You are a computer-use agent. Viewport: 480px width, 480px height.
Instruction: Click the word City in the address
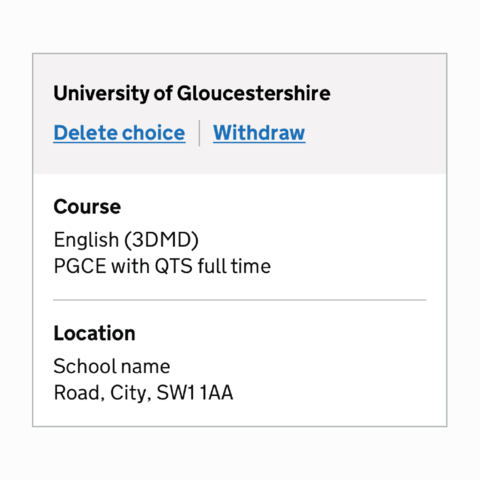click(x=128, y=393)
